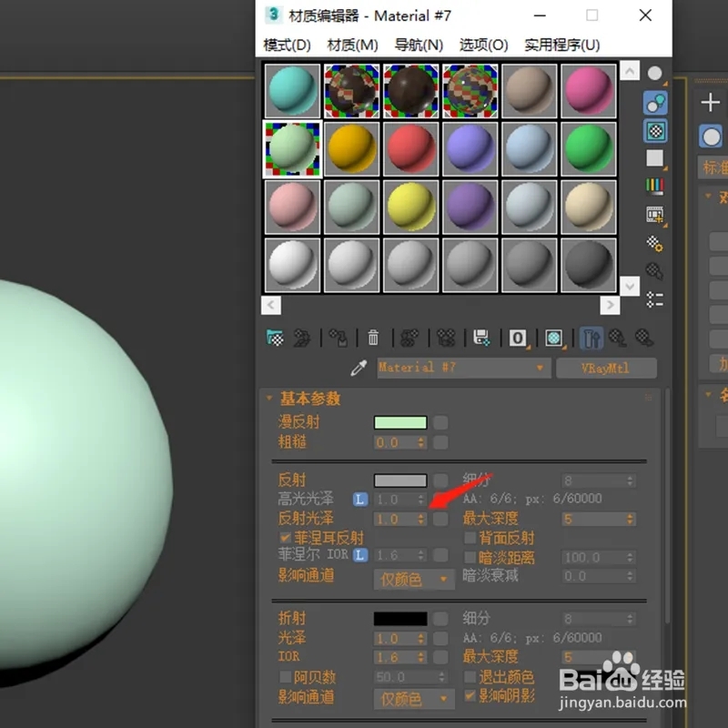This screenshot has width=728, height=728.
Task: Toggle the reflect on back side checkbox
Action: [x=470, y=538]
